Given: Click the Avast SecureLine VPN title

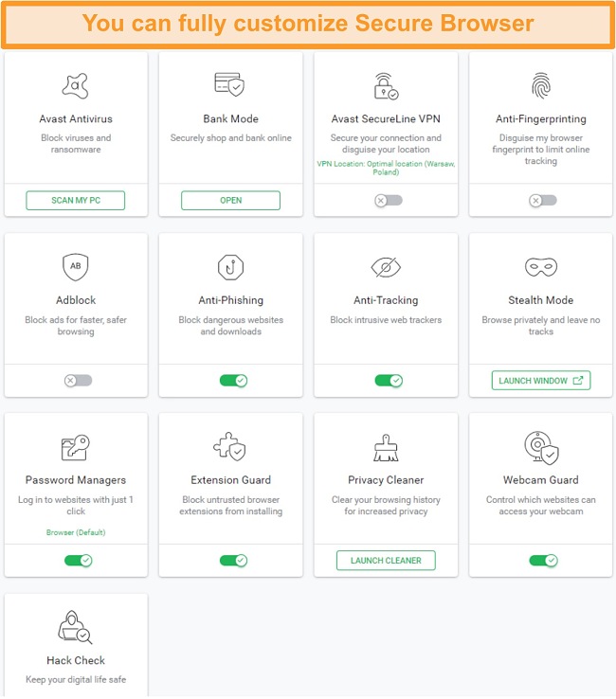Looking at the screenshot, I should [386, 119].
